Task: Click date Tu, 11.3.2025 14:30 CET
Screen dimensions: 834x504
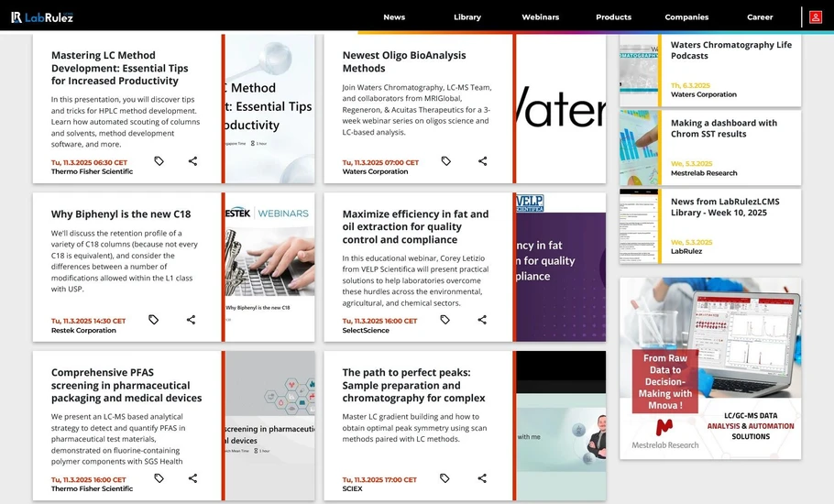Action: [x=88, y=321]
